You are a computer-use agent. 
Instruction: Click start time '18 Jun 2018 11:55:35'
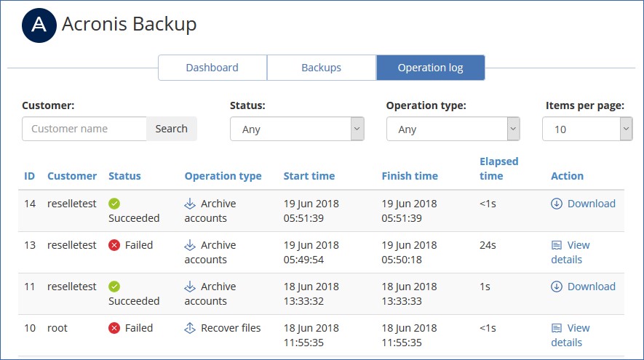pyautogui.click(x=311, y=335)
